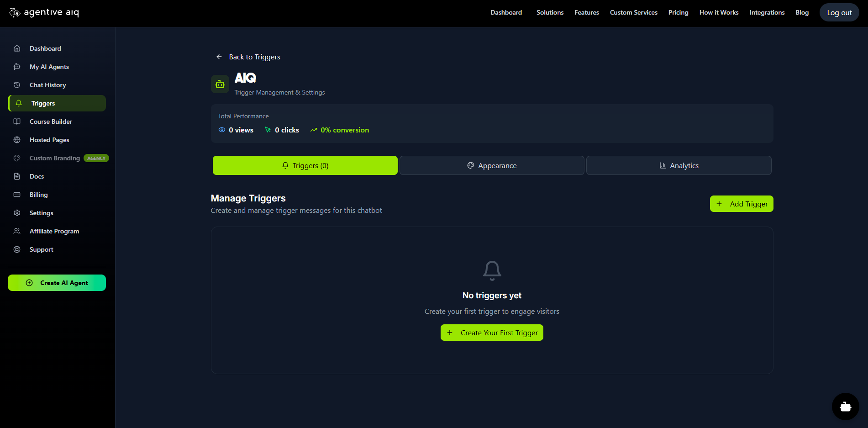Click Create Your First Trigger button
This screenshot has height=428, width=868.
pos(492,333)
